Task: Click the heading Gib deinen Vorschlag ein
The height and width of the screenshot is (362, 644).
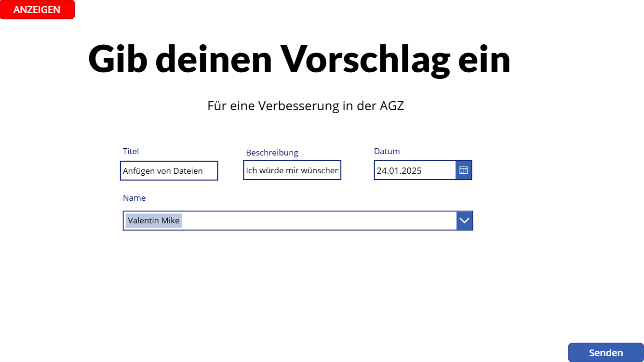Action: (x=299, y=59)
